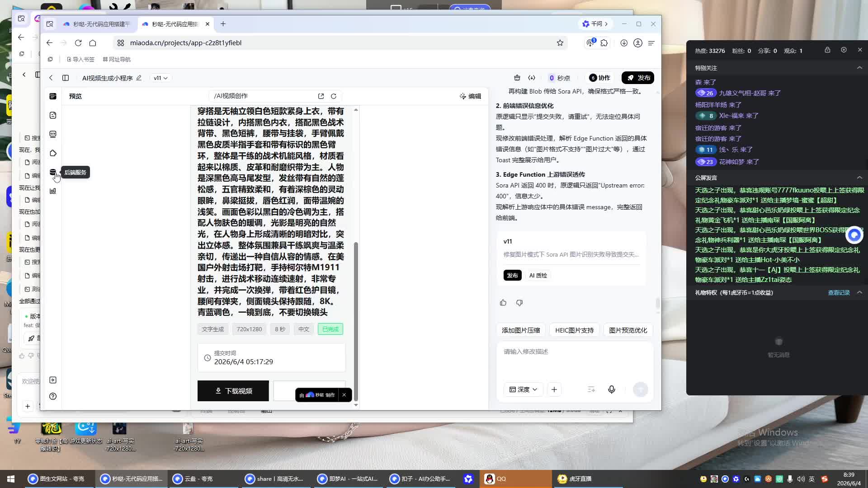Click the volume icon in system tray
868x488 pixels.
click(801, 479)
